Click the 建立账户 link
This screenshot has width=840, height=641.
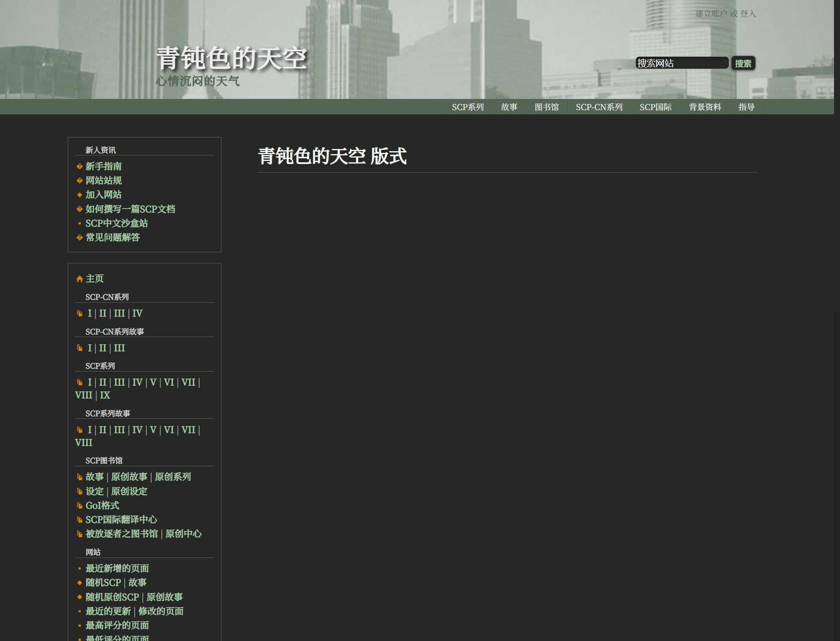tap(711, 14)
